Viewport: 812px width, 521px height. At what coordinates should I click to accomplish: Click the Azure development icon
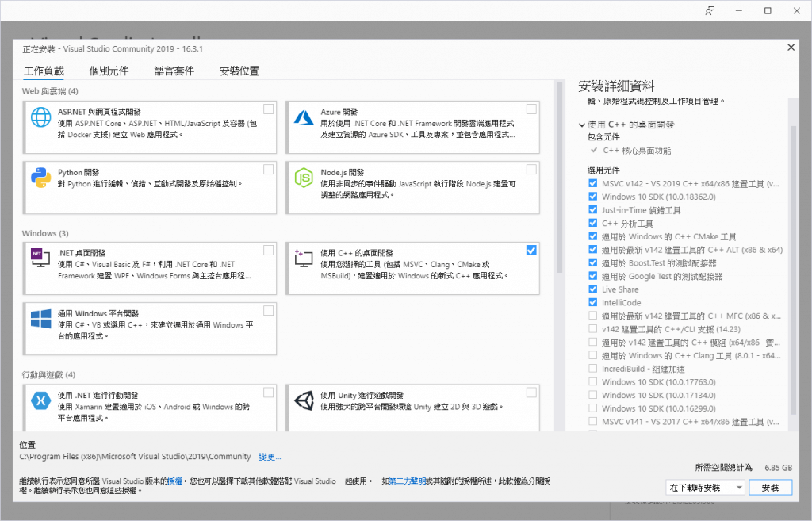[303, 117]
